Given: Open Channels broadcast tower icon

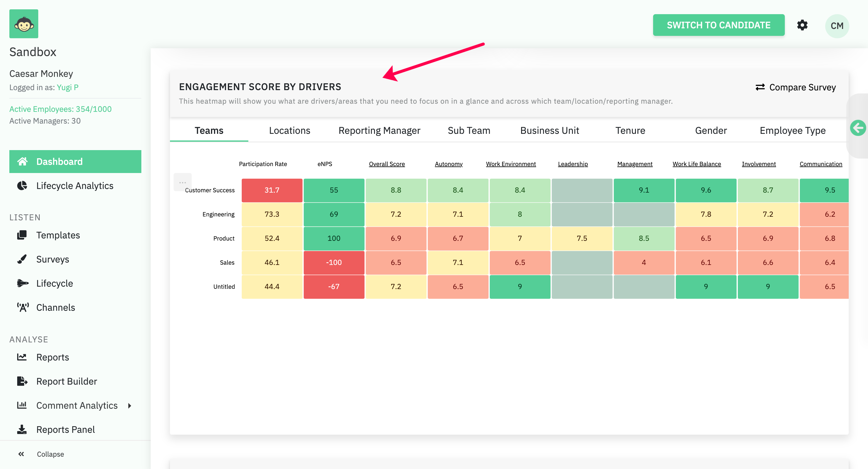Looking at the screenshot, I should [x=23, y=307].
